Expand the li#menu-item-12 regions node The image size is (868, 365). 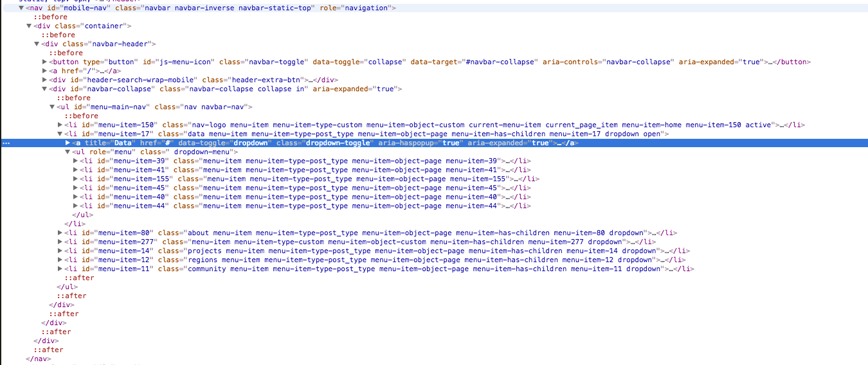pyautogui.click(x=60, y=260)
